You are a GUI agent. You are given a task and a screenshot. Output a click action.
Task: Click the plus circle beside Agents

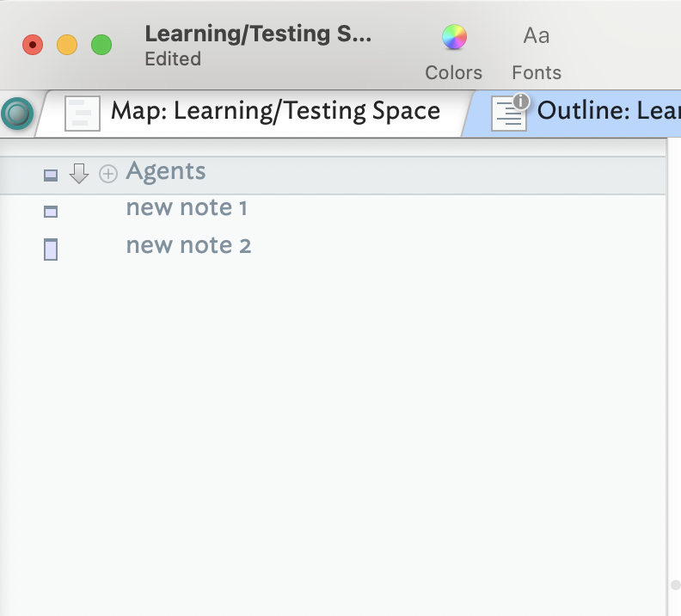(x=108, y=174)
